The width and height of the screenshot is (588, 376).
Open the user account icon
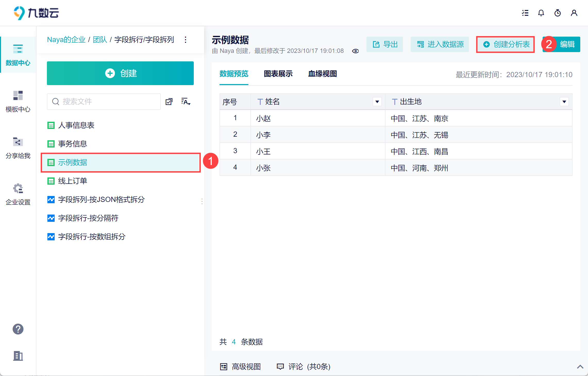pyautogui.click(x=574, y=13)
